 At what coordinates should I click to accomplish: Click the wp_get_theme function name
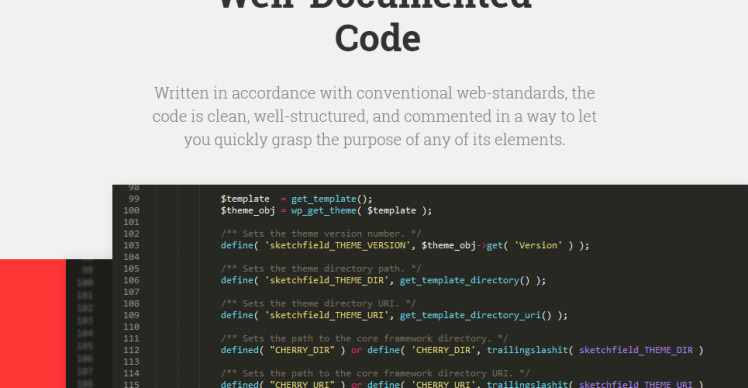[x=323, y=210]
